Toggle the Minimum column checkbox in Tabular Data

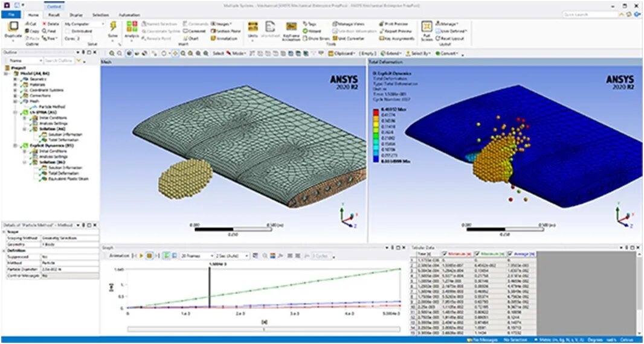[444, 253]
